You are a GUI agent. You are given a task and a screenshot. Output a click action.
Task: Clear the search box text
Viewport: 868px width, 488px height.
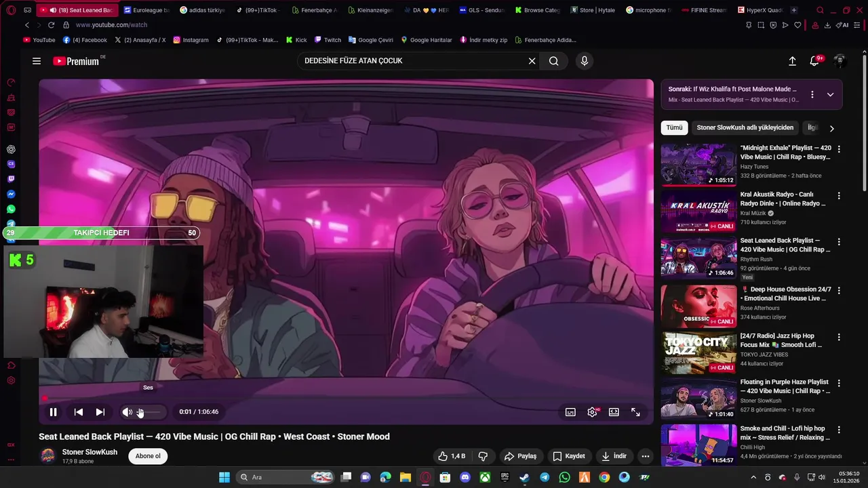532,61
